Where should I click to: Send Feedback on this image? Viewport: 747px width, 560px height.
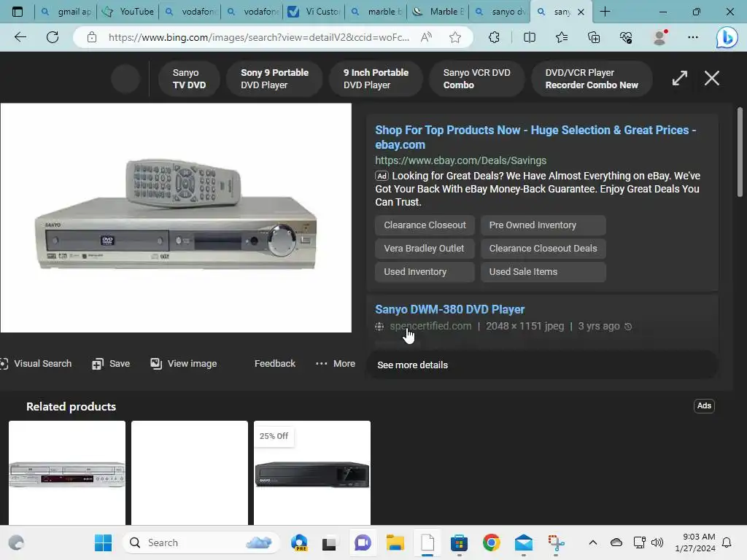coord(275,364)
